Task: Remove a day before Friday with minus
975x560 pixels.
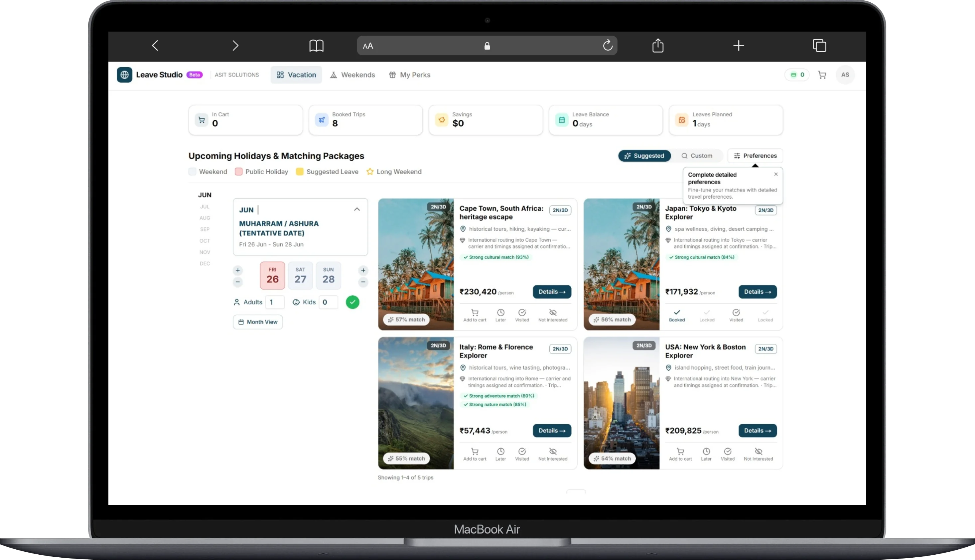Action: point(238,282)
